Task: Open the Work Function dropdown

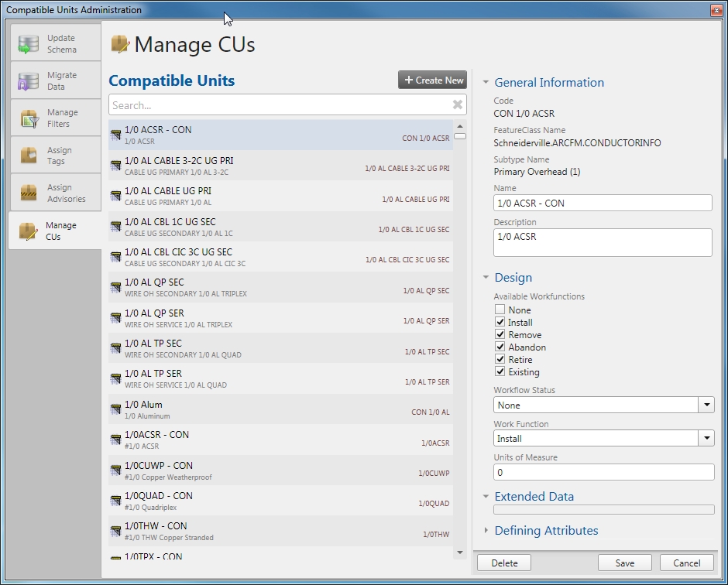Action: (x=706, y=438)
